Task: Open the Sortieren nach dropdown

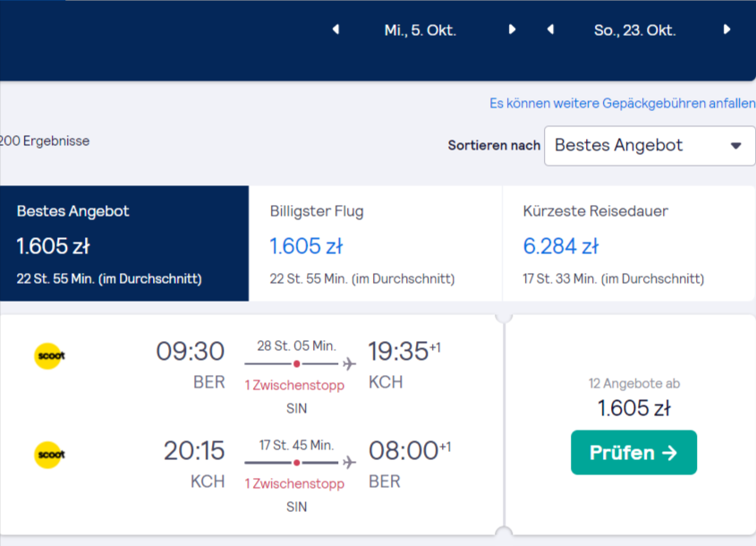Action: (x=650, y=146)
